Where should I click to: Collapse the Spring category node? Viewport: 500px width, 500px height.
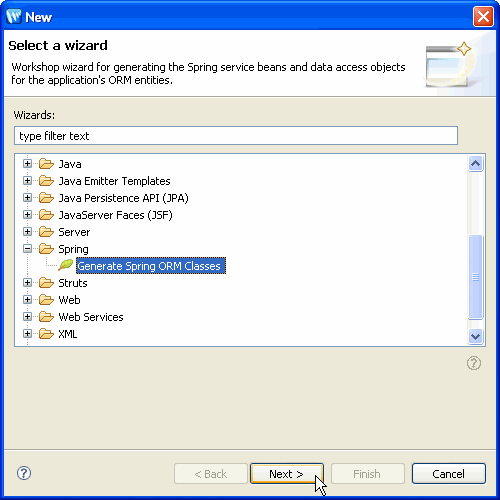point(27,249)
